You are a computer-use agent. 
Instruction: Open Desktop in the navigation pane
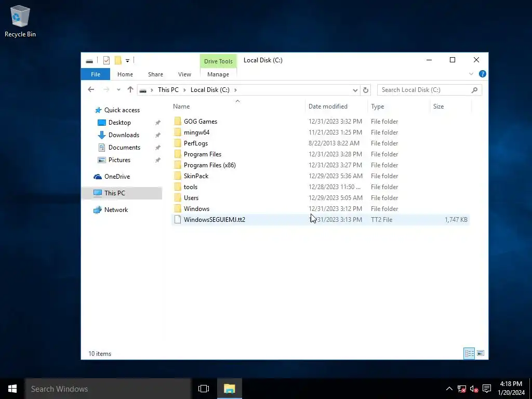click(119, 123)
